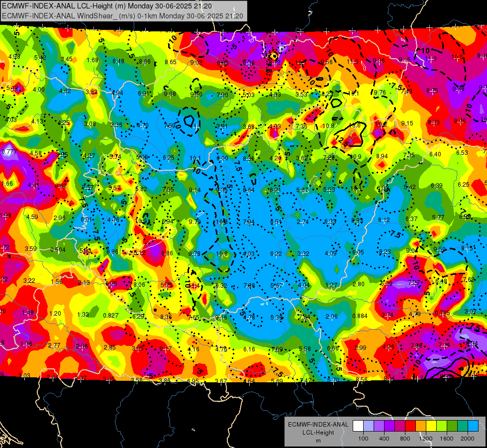Click the wind shear value "6.22"
This screenshot has height=448, width=487.
pyautogui.click(x=276, y=254)
